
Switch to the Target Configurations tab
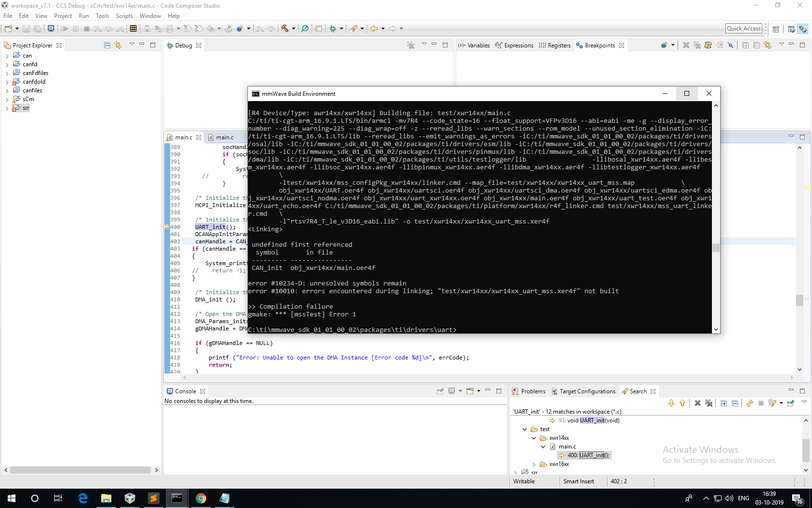tap(584, 391)
